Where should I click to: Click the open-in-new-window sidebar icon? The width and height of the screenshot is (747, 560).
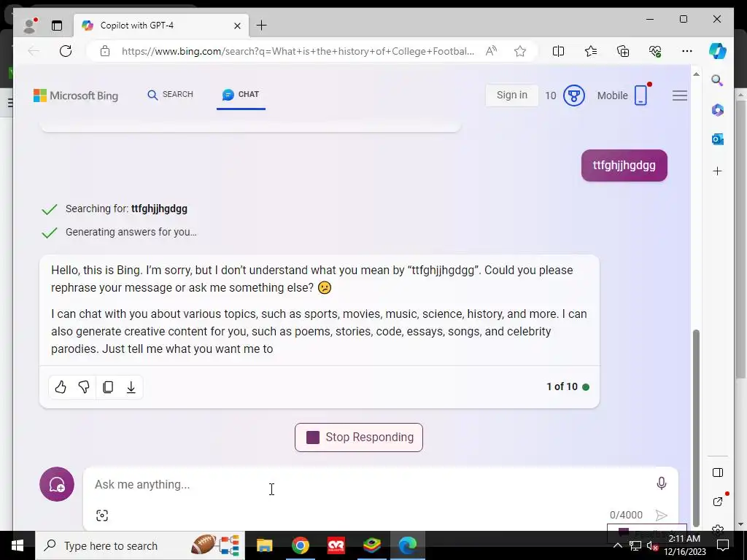718,502
